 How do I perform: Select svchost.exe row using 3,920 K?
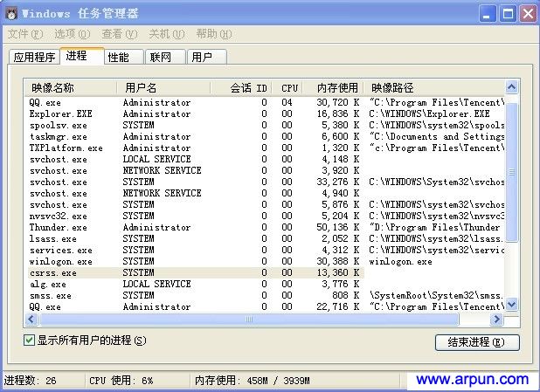click(265, 171)
